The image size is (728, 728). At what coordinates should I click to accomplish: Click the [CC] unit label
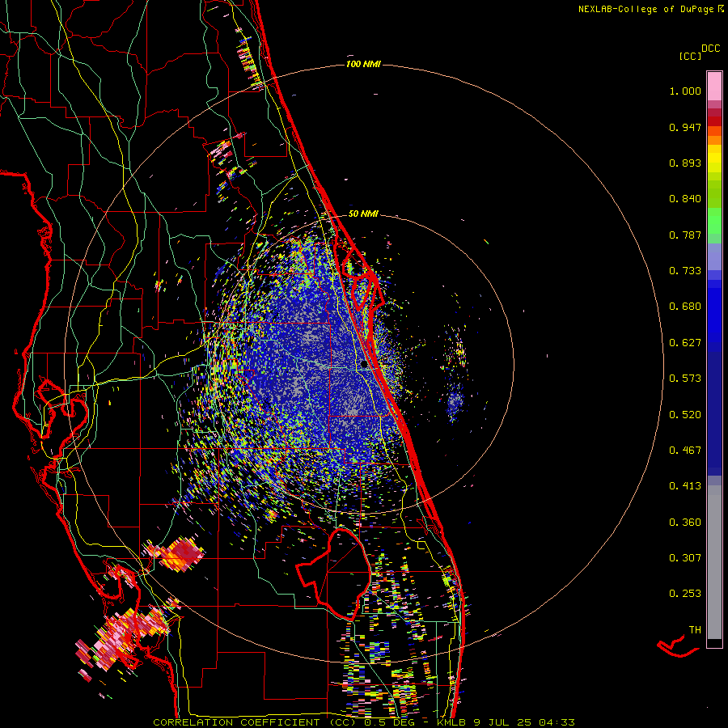[x=691, y=56]
